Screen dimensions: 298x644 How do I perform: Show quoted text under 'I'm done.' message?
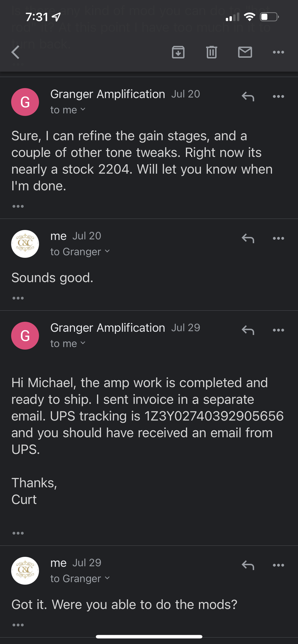click(x=18, y=206)
